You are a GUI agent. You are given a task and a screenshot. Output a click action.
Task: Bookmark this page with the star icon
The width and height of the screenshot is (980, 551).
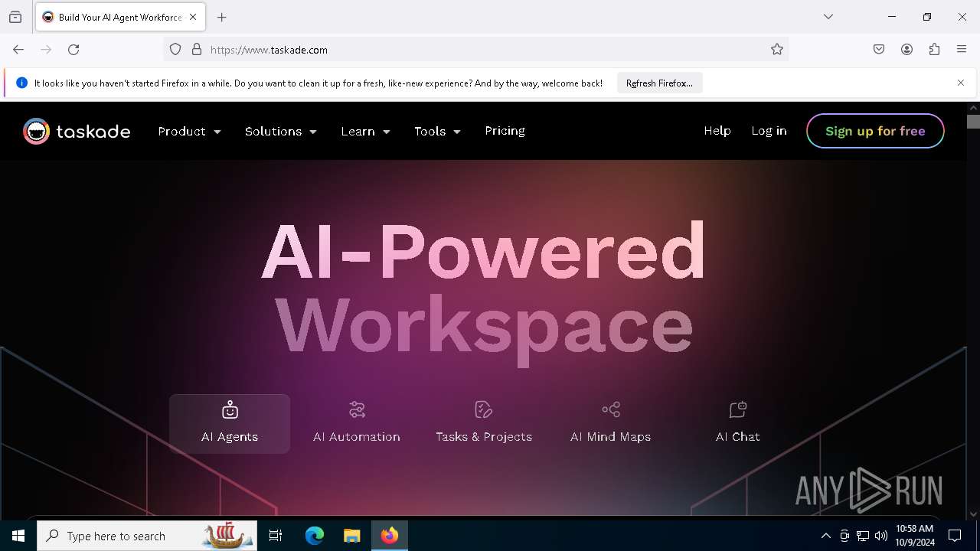pyautogui.click(x=777, y=50)
